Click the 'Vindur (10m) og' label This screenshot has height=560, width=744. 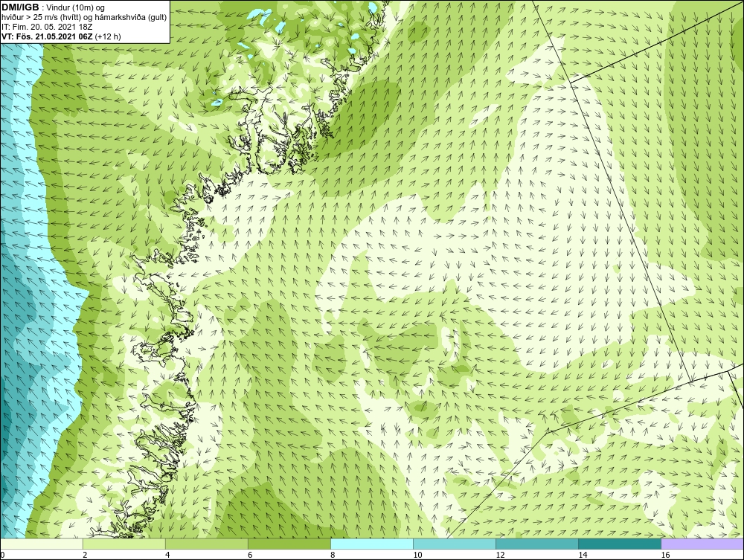coord(76,8)
